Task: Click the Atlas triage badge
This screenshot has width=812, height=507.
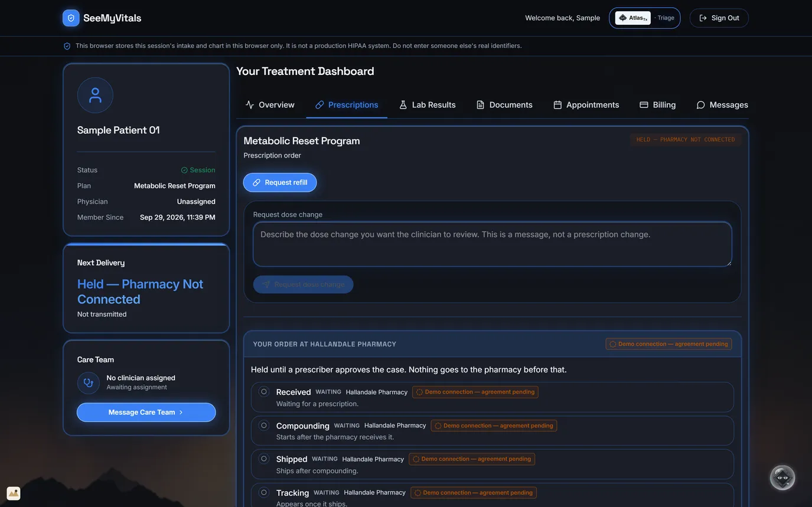Action: [x=645, y=18]
